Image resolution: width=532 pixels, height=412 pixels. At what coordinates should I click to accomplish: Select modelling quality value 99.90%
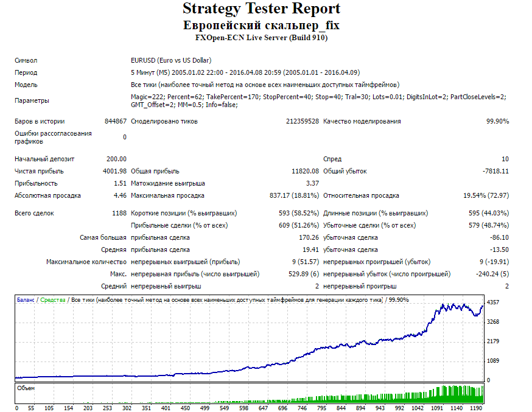[497, 121]
